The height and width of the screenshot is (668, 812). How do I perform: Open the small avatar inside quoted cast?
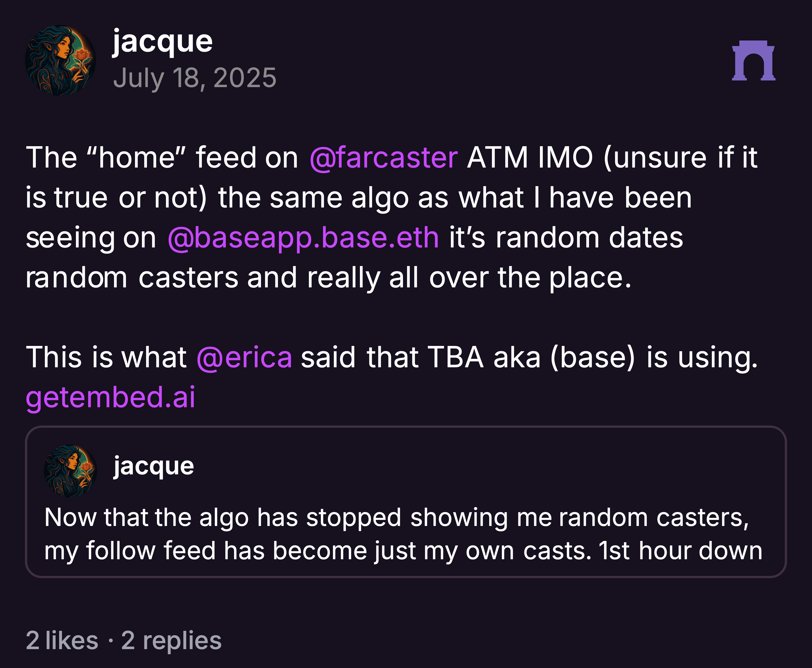[x=70, y=471]
